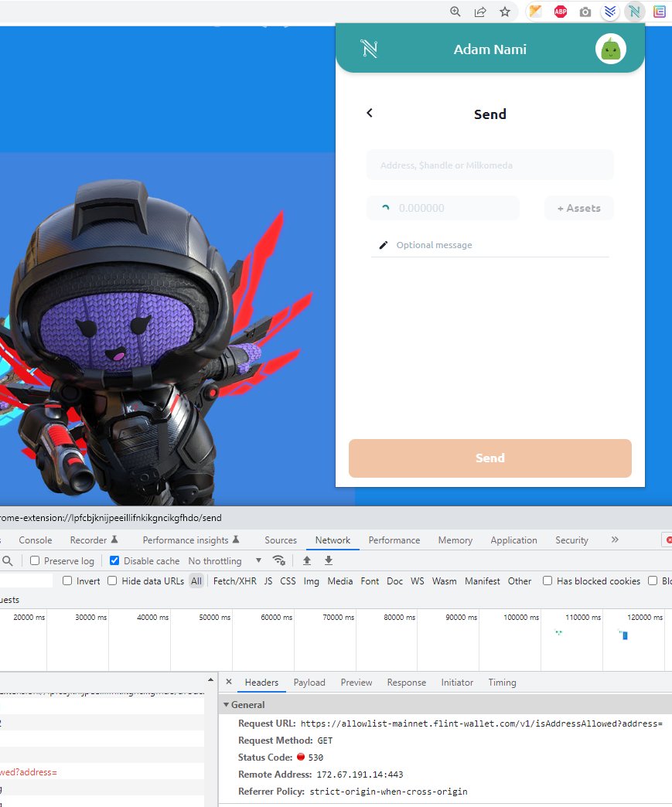
Task: Filter requests by Img
Action: (311, 581)
